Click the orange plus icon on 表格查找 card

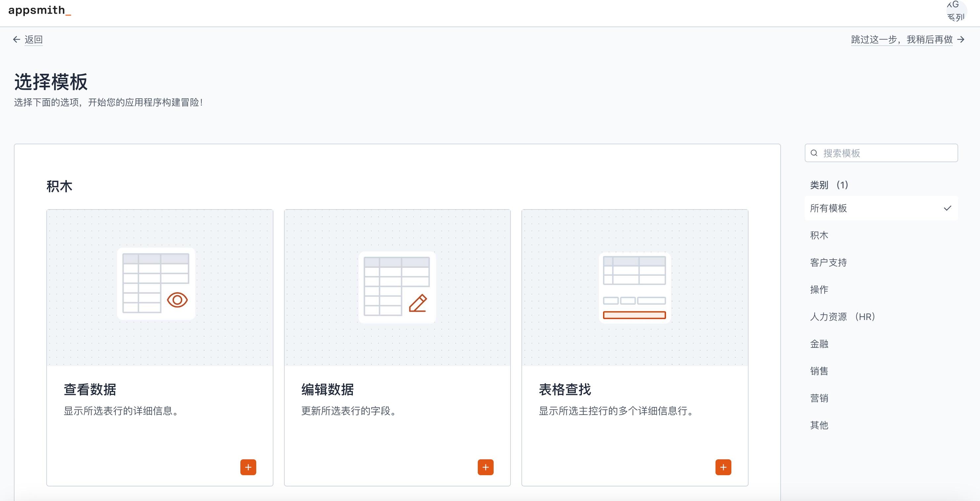click(723, 467)
